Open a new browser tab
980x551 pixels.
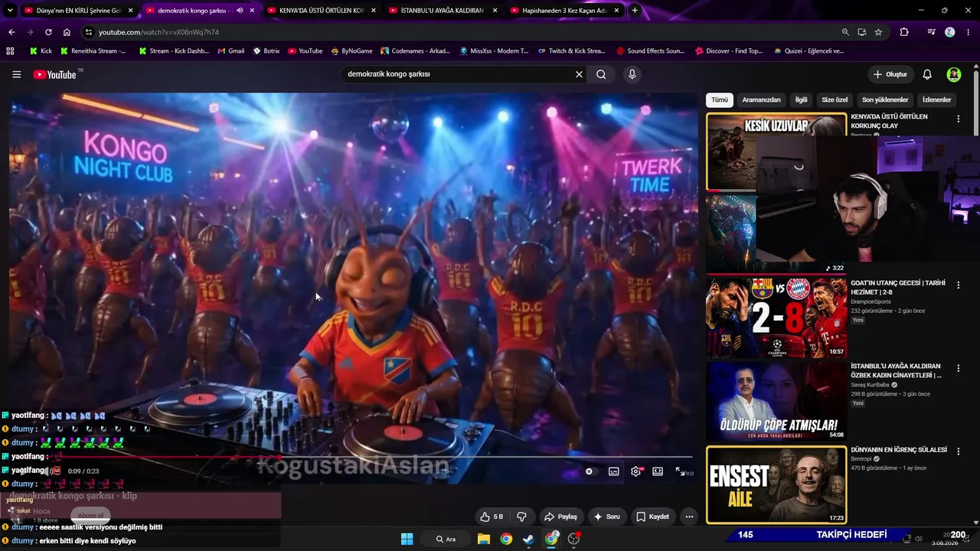(x=635, y=11)
